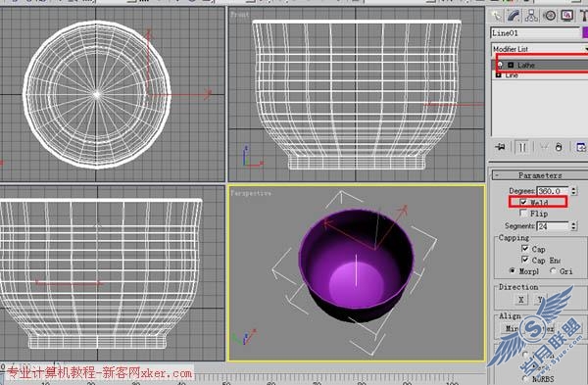Image resolution: width=588 pixels, height=385 pixels.
Task: Open Configure Modifier Sets icon
Action: 580,147
